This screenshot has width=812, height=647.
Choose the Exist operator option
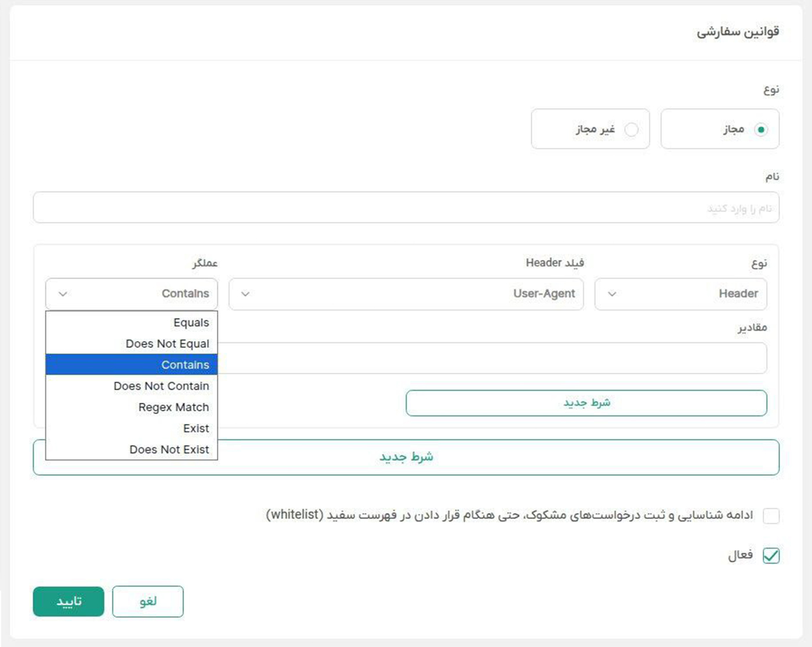pos(132,428)
